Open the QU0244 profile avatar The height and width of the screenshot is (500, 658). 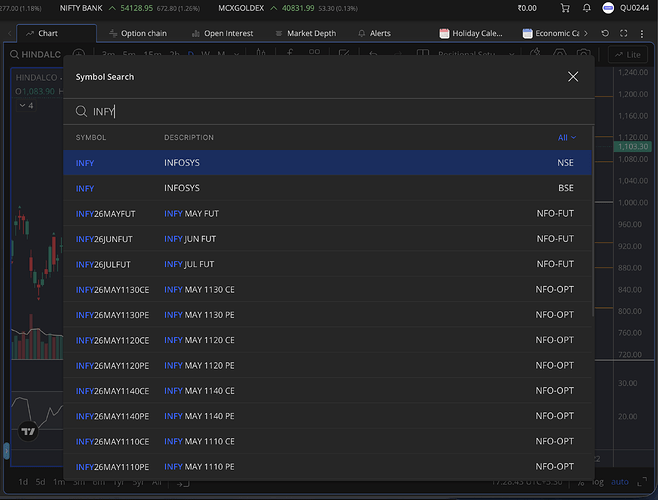click(608, 8)
